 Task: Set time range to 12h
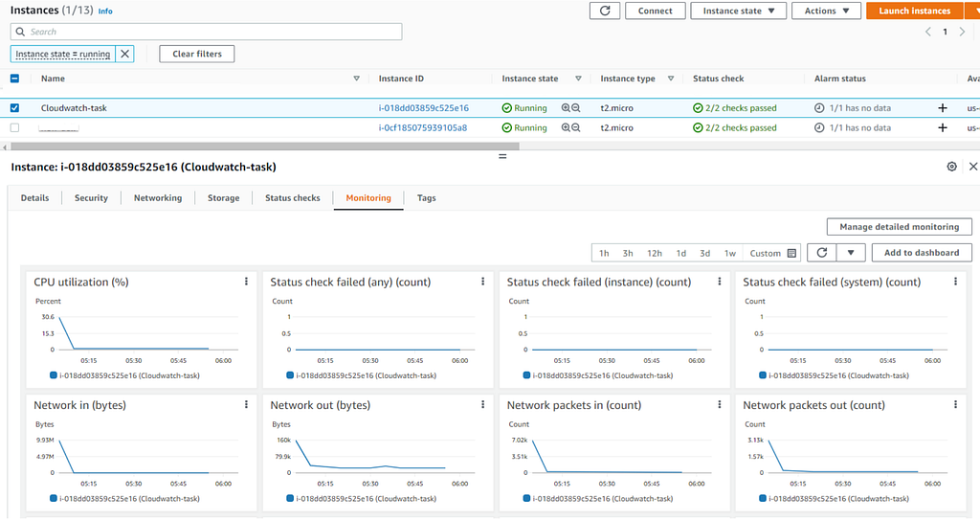click(x=655, y=253)
